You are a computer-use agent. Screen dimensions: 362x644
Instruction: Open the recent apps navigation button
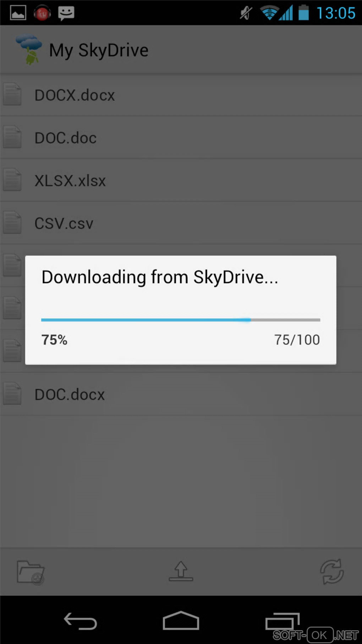283,621
